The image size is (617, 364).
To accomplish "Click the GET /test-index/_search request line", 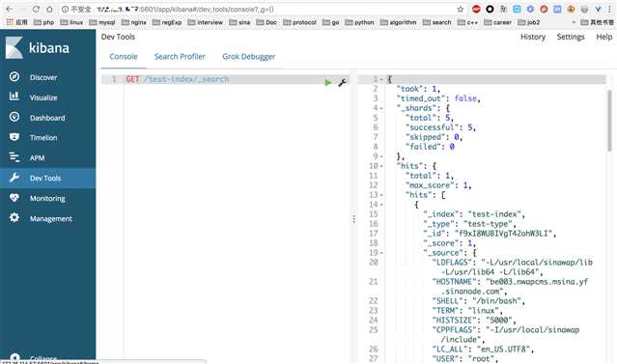I will tap(177, 79).
